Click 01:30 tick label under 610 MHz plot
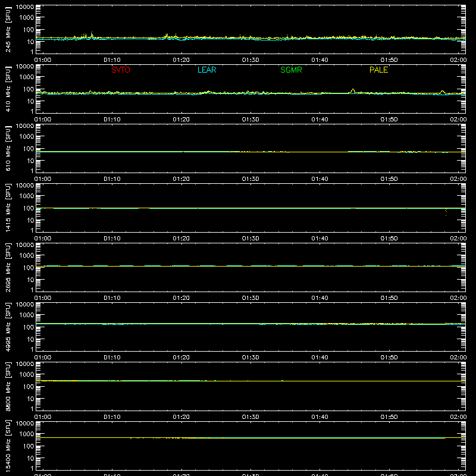The height and width of the screenshot is (476, 476). pyautogui.click(x=250, y=179)
